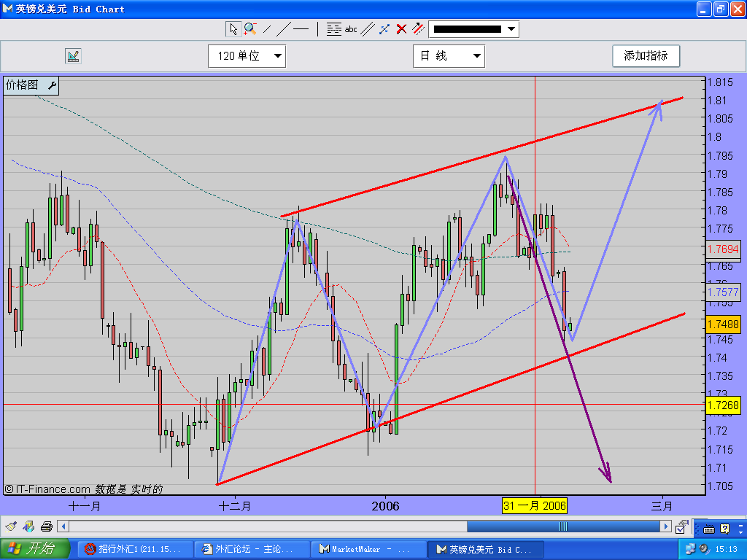Click the network connection tray icon
Image resolution: width=747 pixels, height=560 pixels.
690,549
